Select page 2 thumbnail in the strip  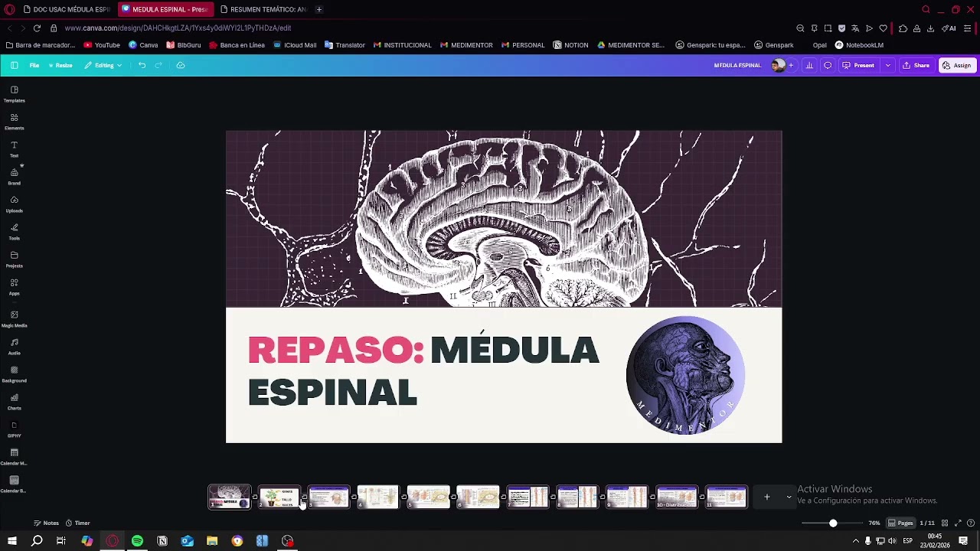[x=279, y=497]
